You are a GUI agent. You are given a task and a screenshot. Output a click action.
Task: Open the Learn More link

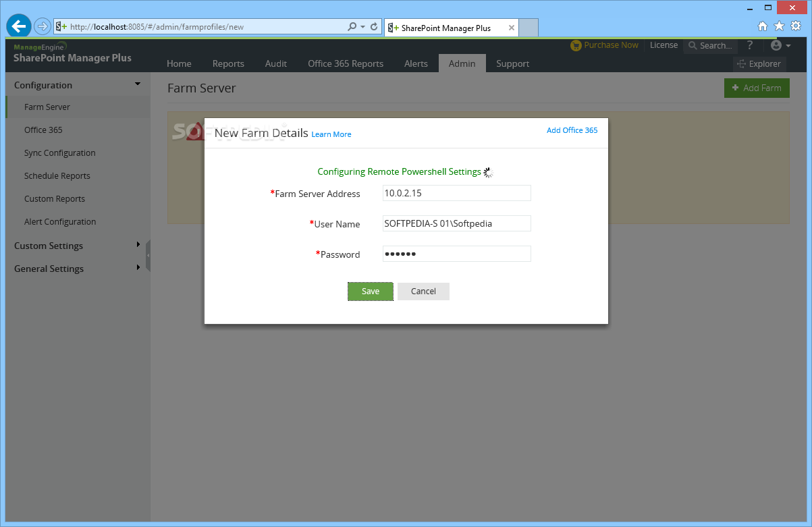pos(331,134)
